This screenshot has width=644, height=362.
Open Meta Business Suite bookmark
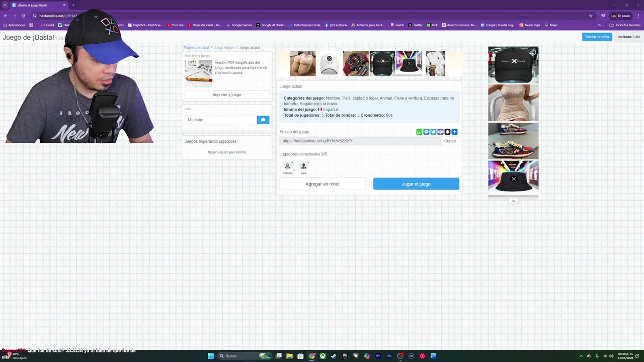tap(304, 25)
